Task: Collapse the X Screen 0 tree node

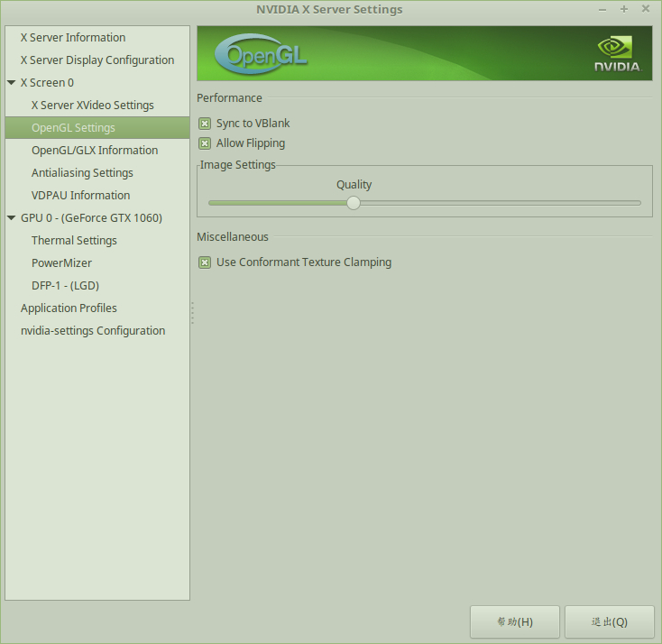Action: coord(12,83)
